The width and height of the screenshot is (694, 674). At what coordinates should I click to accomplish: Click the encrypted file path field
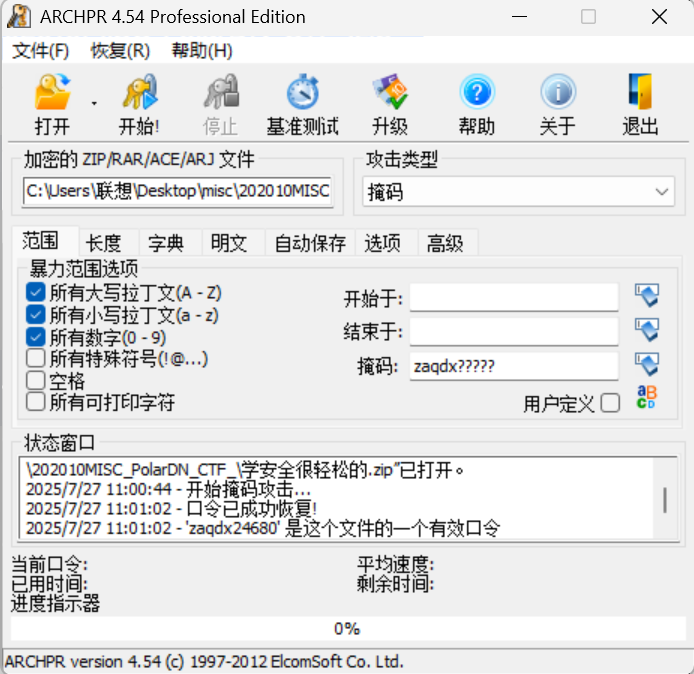pyautogui.click(x=177, y=191)
